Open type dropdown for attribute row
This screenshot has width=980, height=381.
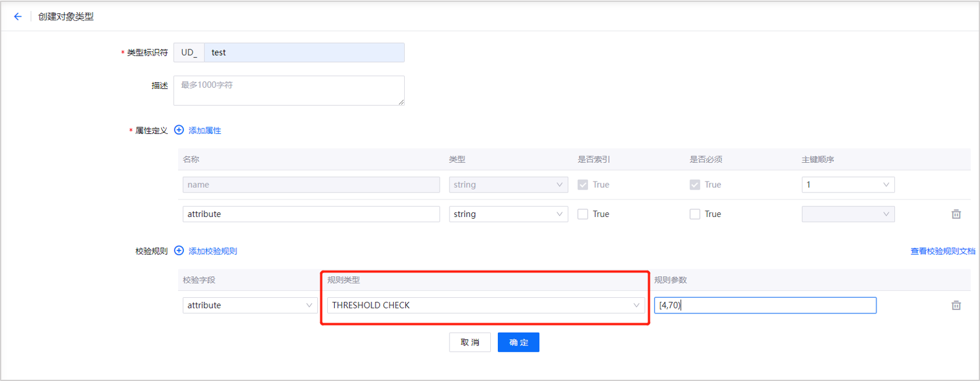pyautogui.click(x=508, y=214)
